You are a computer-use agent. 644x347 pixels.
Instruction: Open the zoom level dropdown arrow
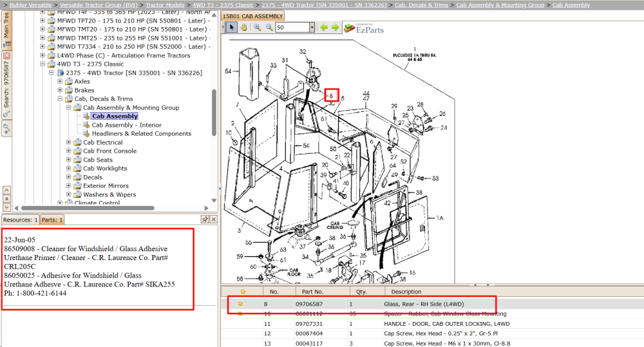312,27
